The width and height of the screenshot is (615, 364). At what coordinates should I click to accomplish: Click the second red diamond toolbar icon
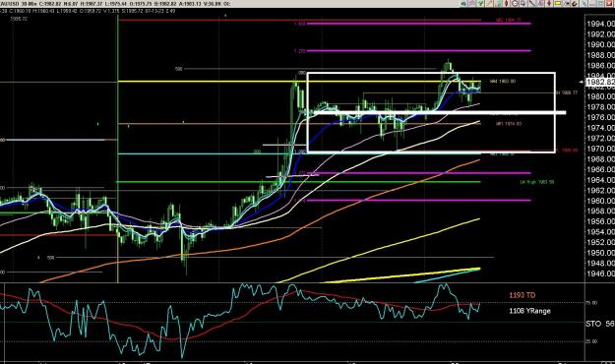tap(549, 4)
